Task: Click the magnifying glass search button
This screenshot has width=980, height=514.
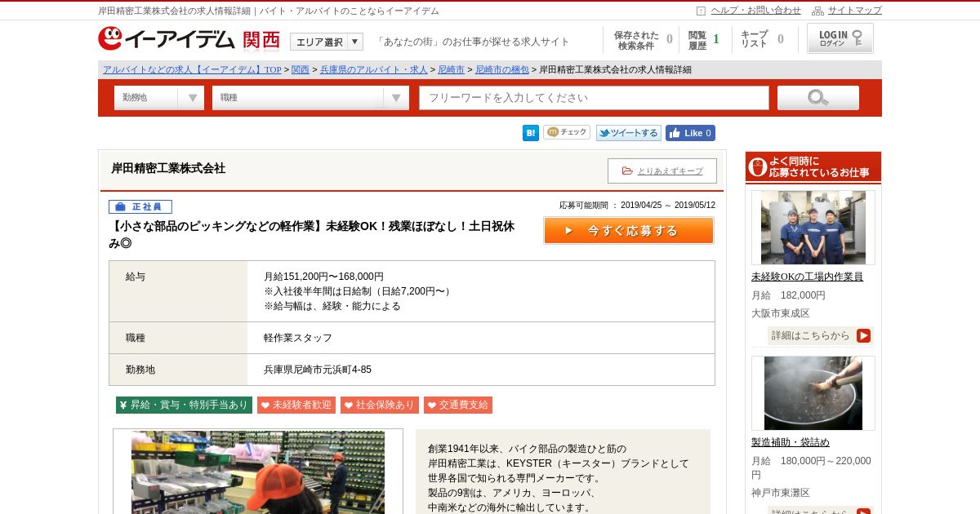Action: (x=818, y=98)
